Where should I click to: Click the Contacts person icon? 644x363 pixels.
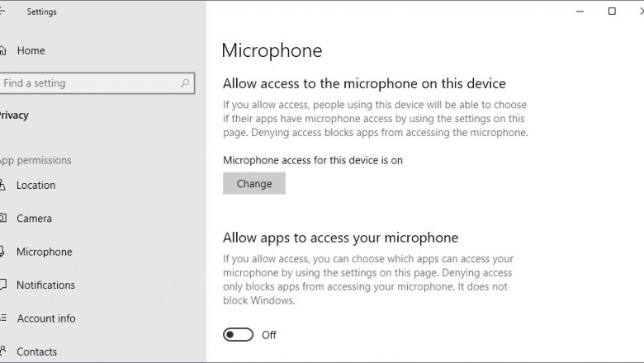coord(2,351)
